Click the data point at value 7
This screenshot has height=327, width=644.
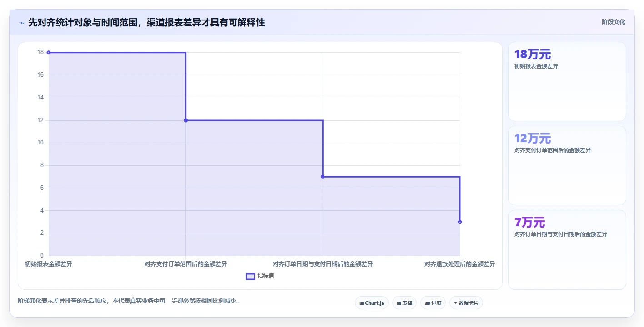(323, 177)
